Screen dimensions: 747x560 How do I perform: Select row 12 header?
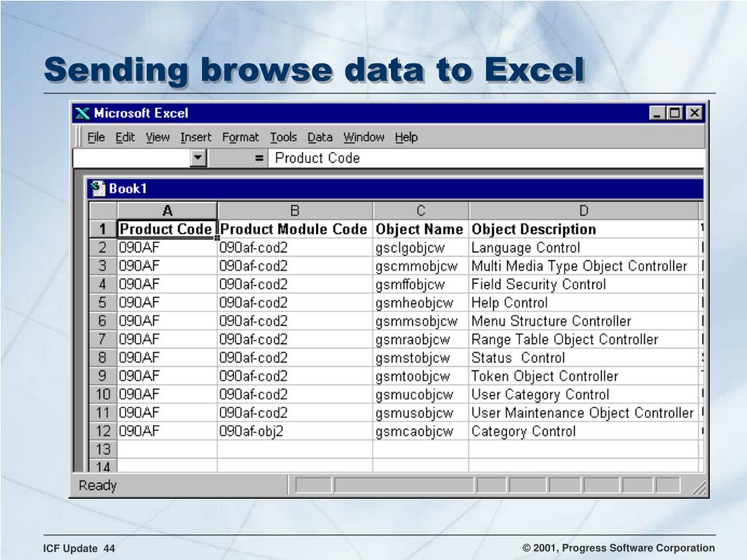103,431
